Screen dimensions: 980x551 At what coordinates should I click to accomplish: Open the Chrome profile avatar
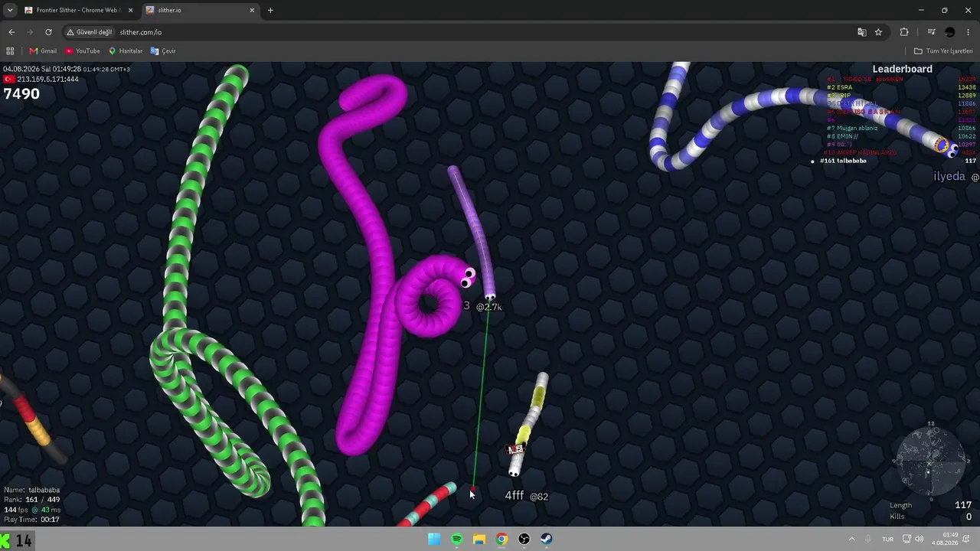point(950,32)
